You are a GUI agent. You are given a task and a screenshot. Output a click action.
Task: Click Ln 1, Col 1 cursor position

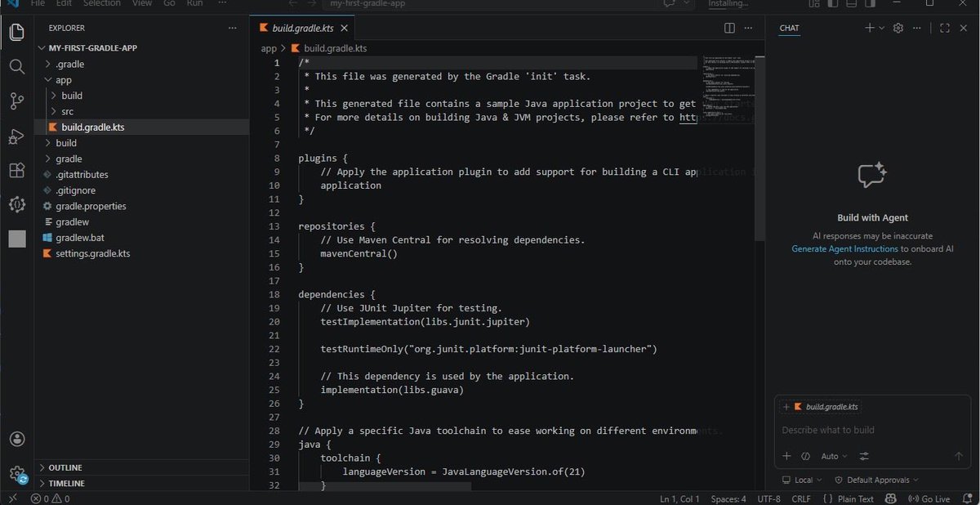[x=679, y=498]
